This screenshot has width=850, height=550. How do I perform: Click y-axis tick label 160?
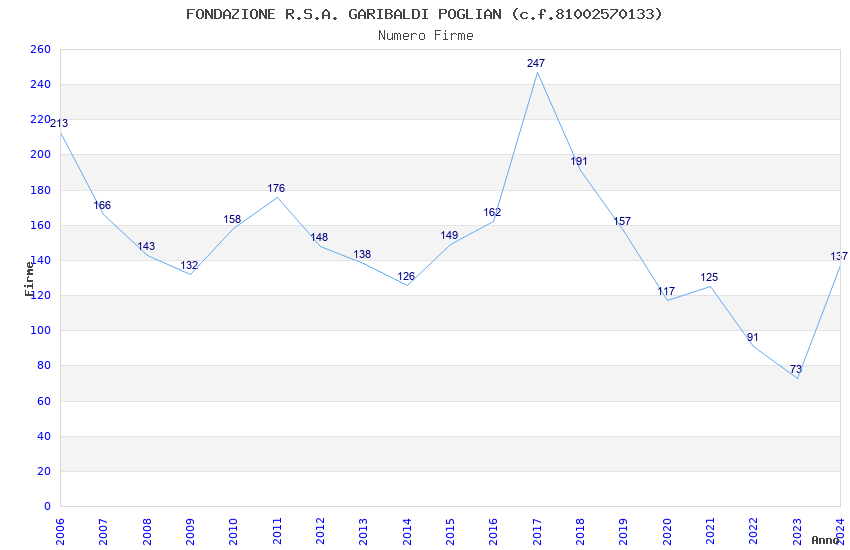click(x=40, y=225)
